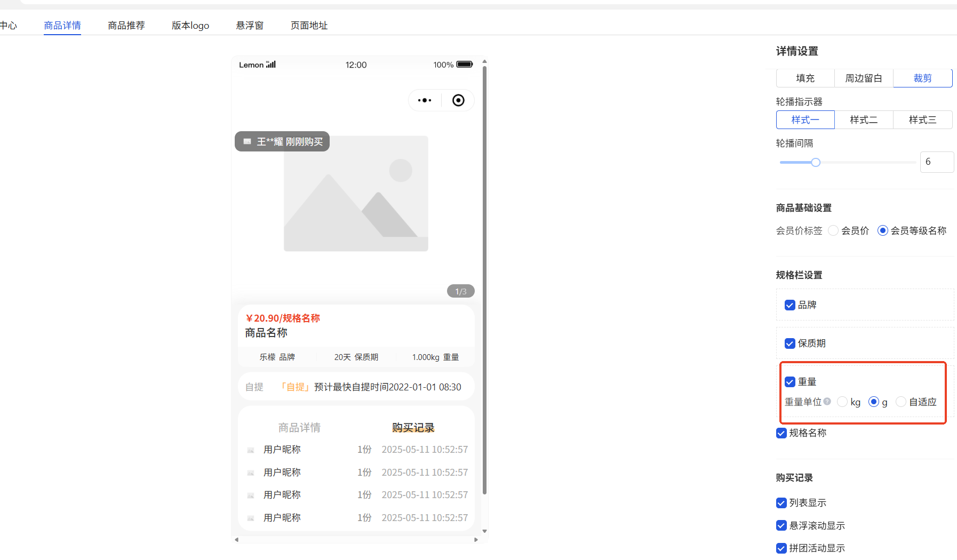Screen dimensions: 957x560
Task: Click the 规格栏设置 heading
Action: [x=799, y=275]
